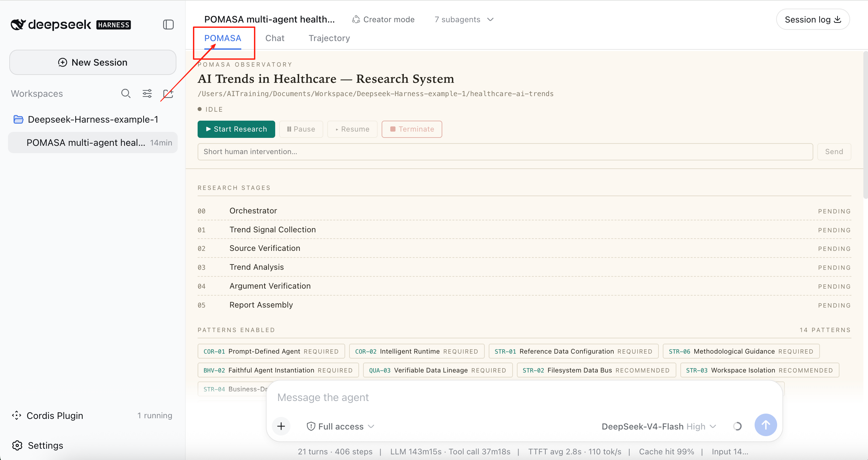Click the Message the agent input

[524, 397]
